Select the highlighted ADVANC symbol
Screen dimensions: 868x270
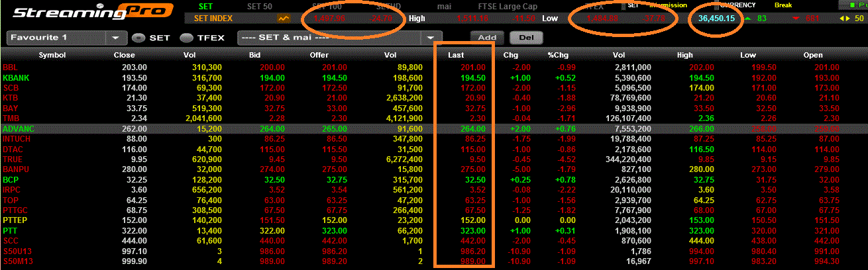pyautogui.click(x=17, y=128)
